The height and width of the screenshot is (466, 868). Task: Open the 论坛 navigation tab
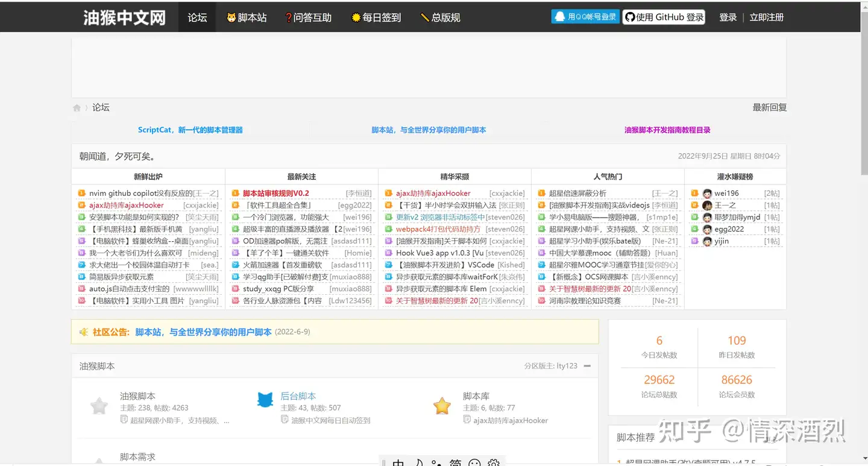click(x=198, y=17)
